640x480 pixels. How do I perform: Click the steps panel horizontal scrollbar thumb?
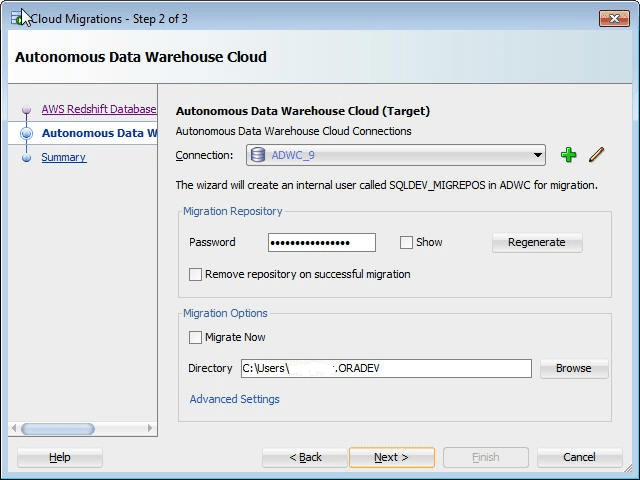pyautogui.click(x=58, y=429)
